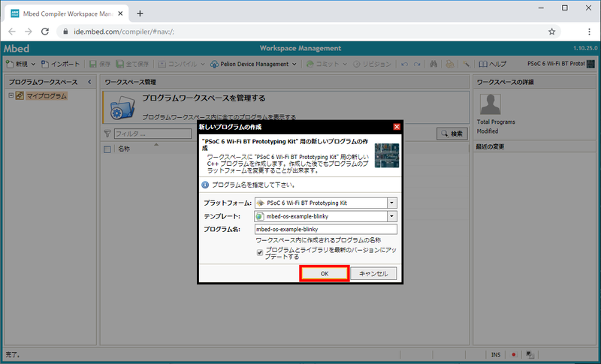
Task: Toggle the update to latest version checkbox
Action: point(260,253)
